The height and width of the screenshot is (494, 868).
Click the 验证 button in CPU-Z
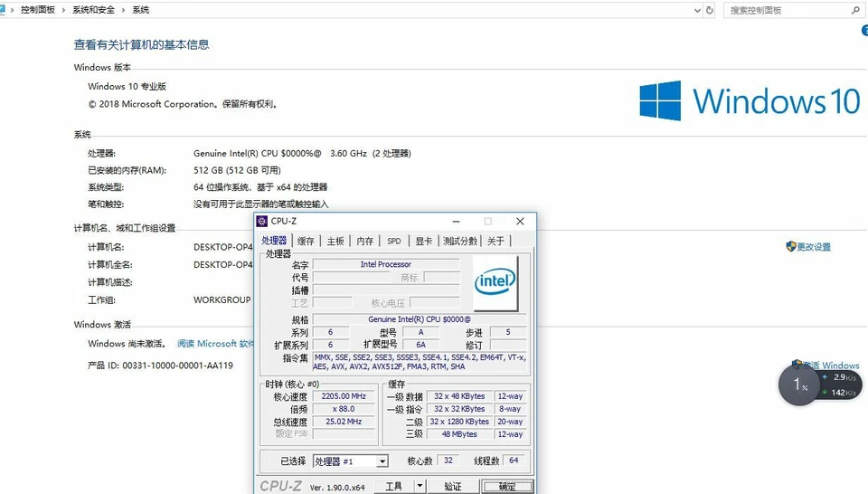pyautogui.click(x=453, y=486)
